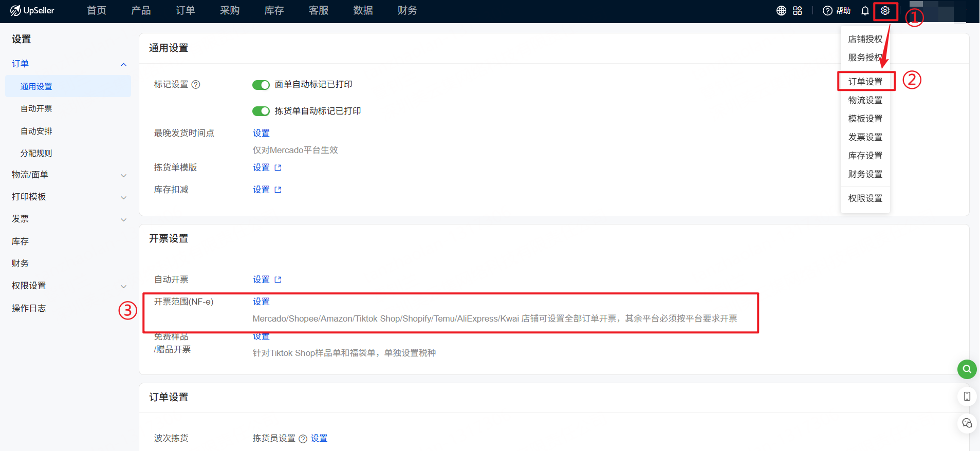
Task: Expand the 权限设置 sidebar section
Action: click(123, 287)
